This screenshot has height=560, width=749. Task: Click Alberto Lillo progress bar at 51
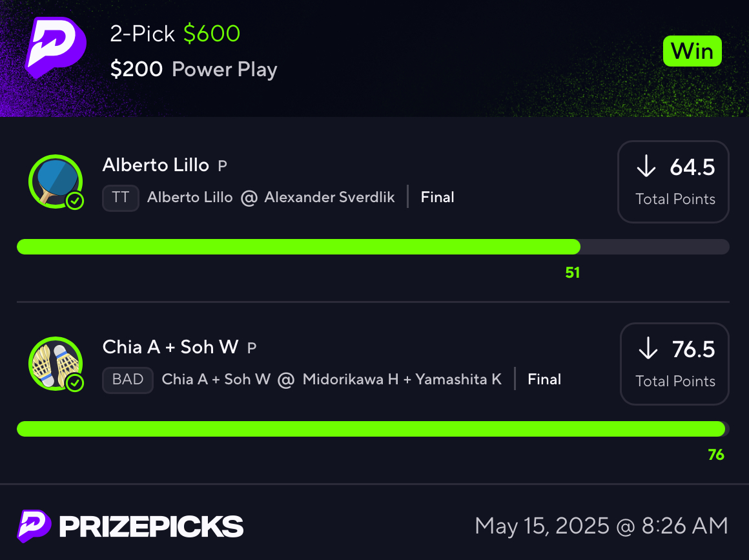click(x=373, y=247)
